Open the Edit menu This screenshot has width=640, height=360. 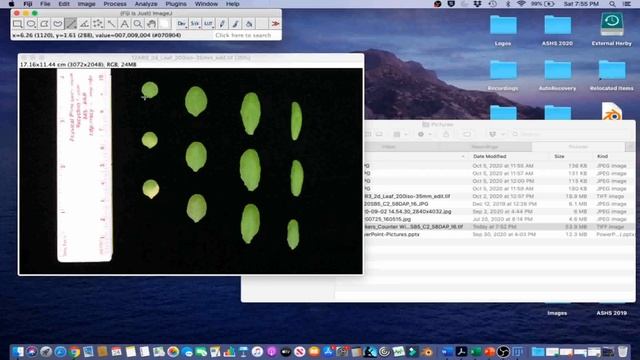(x=64, y=4)
